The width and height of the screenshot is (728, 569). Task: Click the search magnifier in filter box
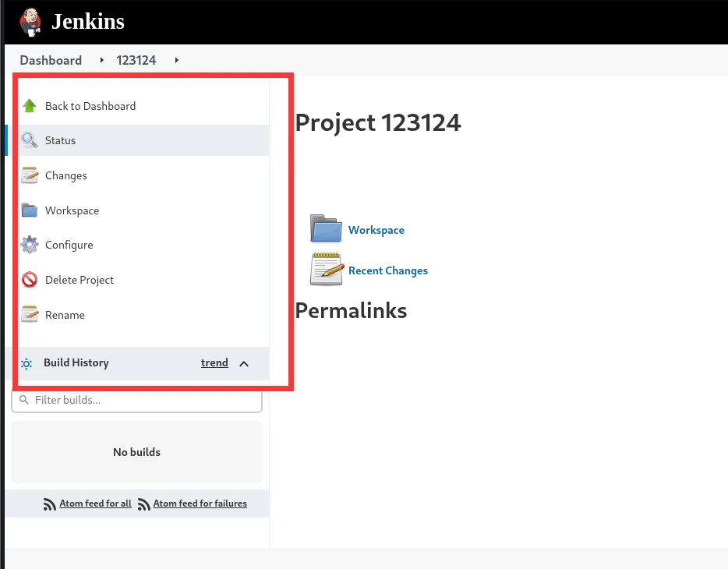[x=23, y=400]
